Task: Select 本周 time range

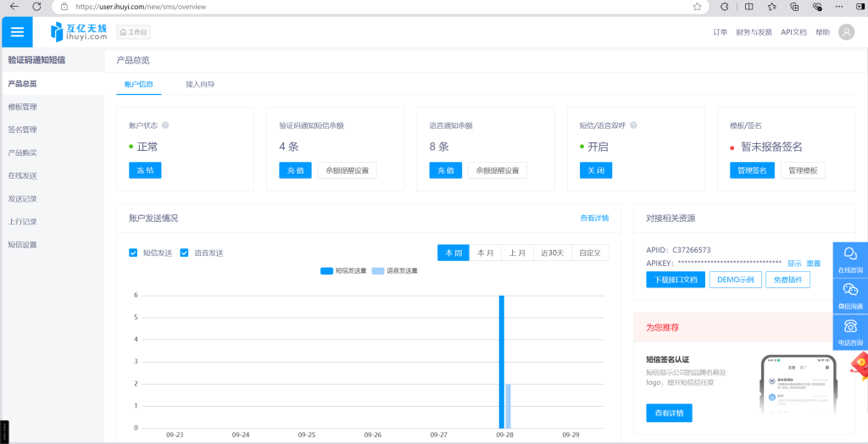Action: click(x=453, y=253)
